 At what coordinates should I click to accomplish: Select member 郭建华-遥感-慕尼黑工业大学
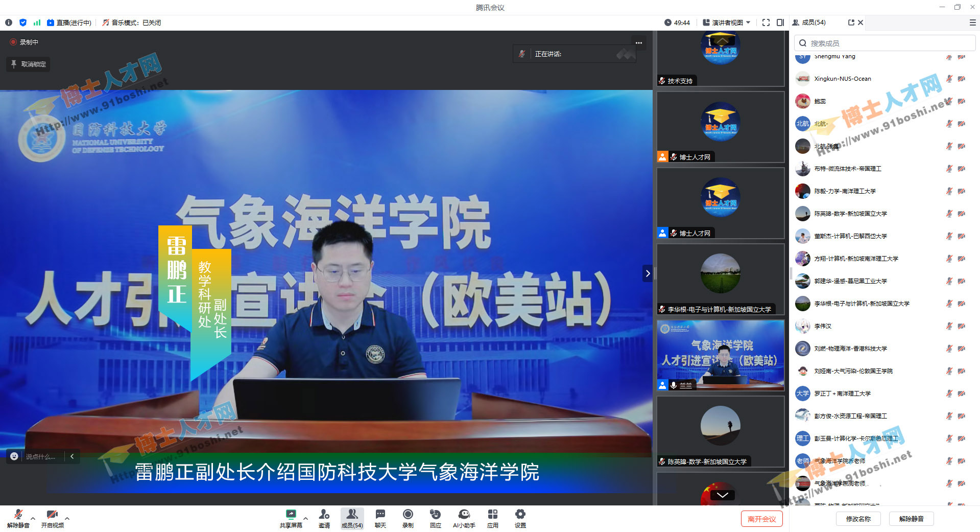(885, 281)
